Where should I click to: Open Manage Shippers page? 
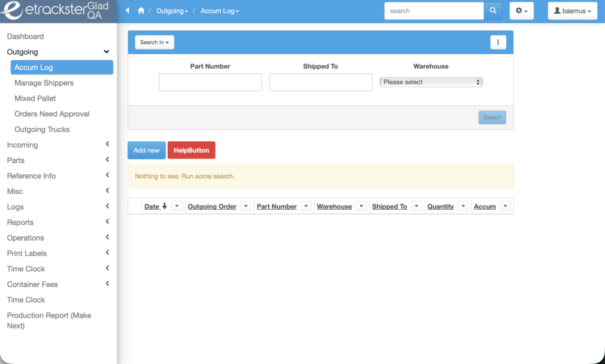coord(44,83)
